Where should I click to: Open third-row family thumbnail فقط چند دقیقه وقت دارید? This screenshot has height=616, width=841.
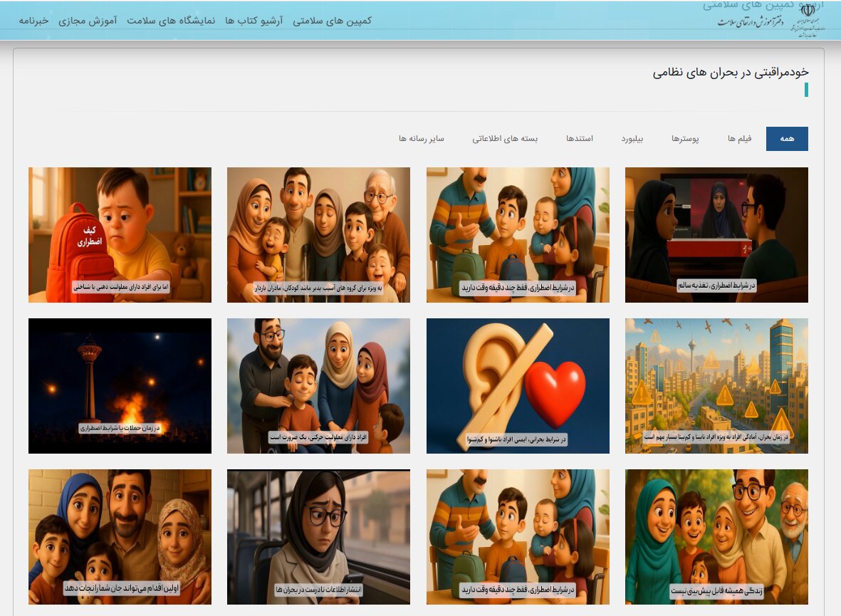[x=518, y=536]
